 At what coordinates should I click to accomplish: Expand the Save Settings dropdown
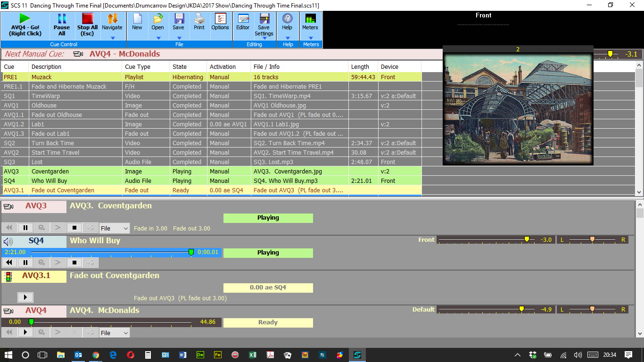[264, 38]
